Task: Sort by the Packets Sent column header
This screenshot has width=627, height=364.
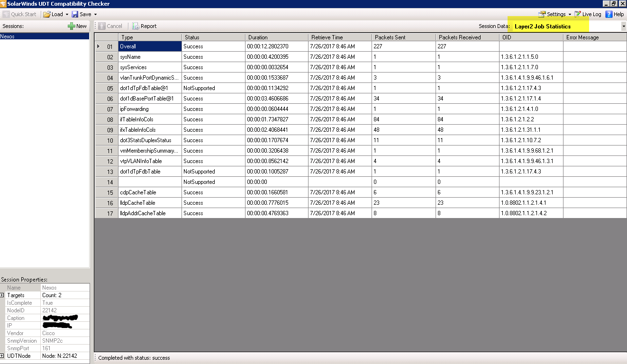Action: [x=404, y=37]
